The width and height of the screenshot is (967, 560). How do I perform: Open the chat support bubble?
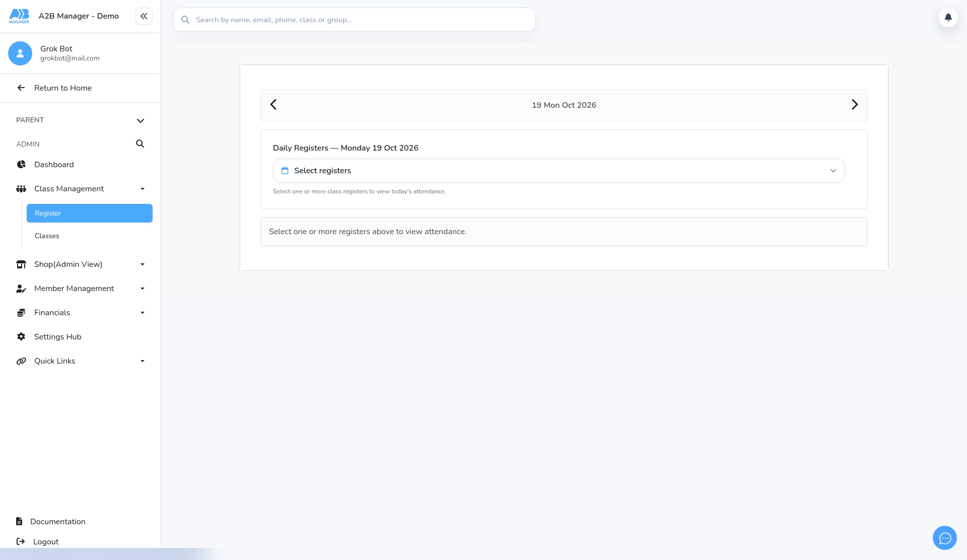pyautogui.click(x=944, y=538)
